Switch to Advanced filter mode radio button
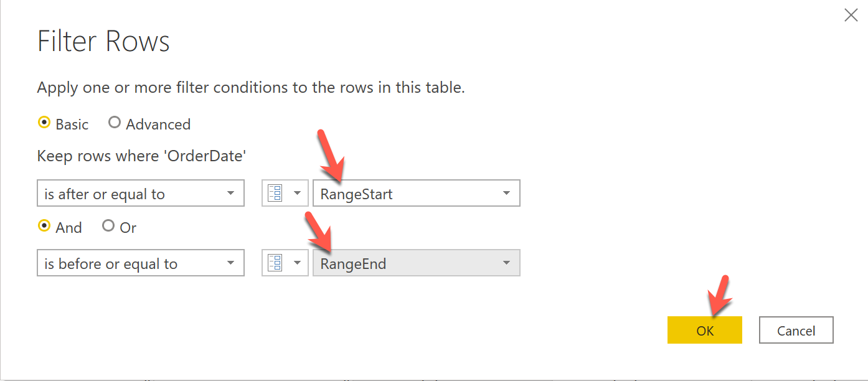Viewport: 868px width, 381px height. point(115,123)
